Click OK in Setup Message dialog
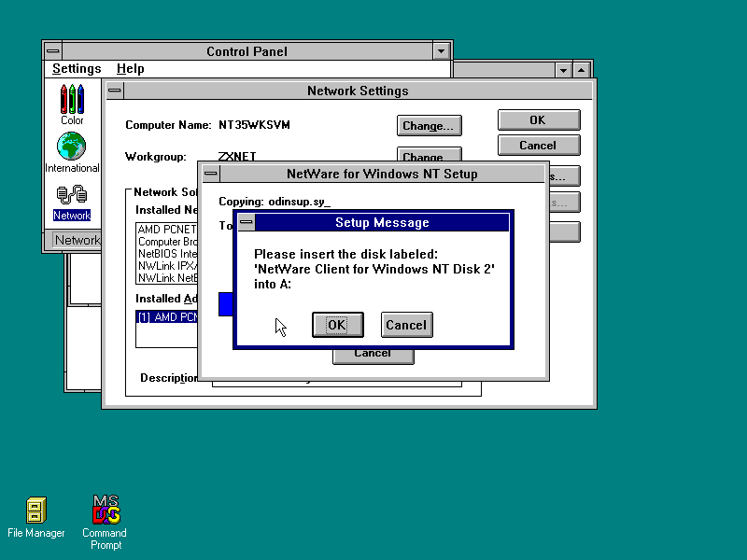Viewport: 747px width, 560px height. point(338,325)
